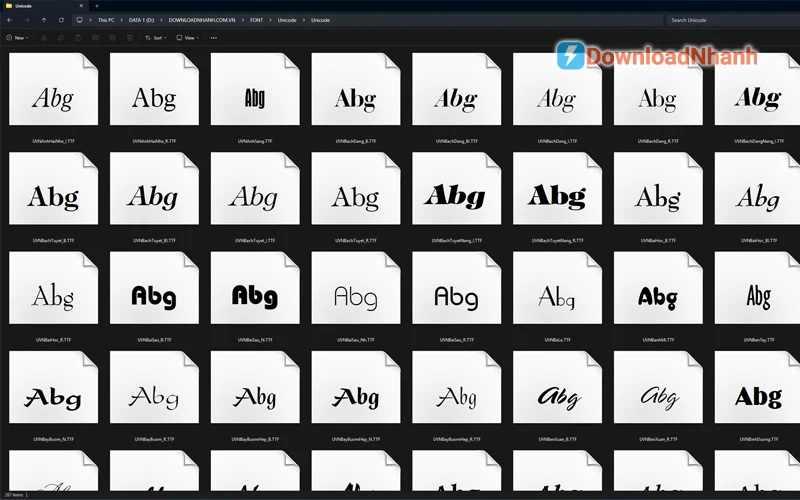Viewport: 800px width, 500px height.
Task: Click the Rename icon in toolbar
Action: (x=95, y=38)
